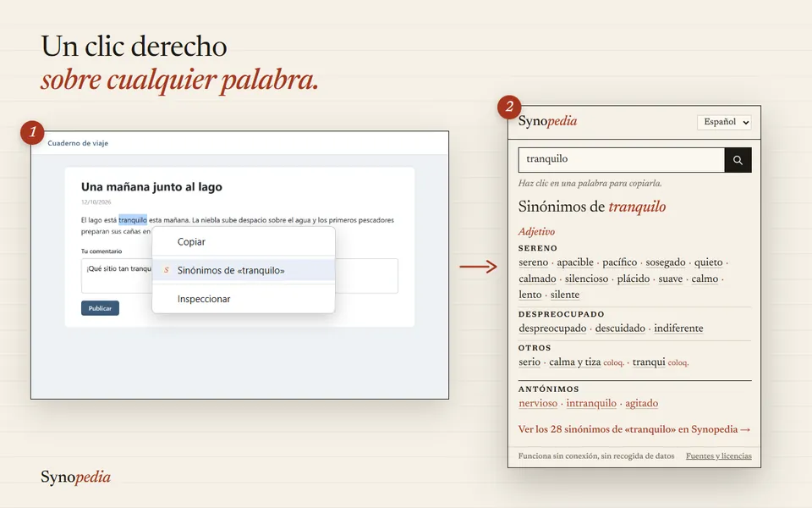Image resolution: width=812 pixels, height=508 pixels.
Task: Click the post title Una mañana junto al lago
Action: [x=151, y=186]
